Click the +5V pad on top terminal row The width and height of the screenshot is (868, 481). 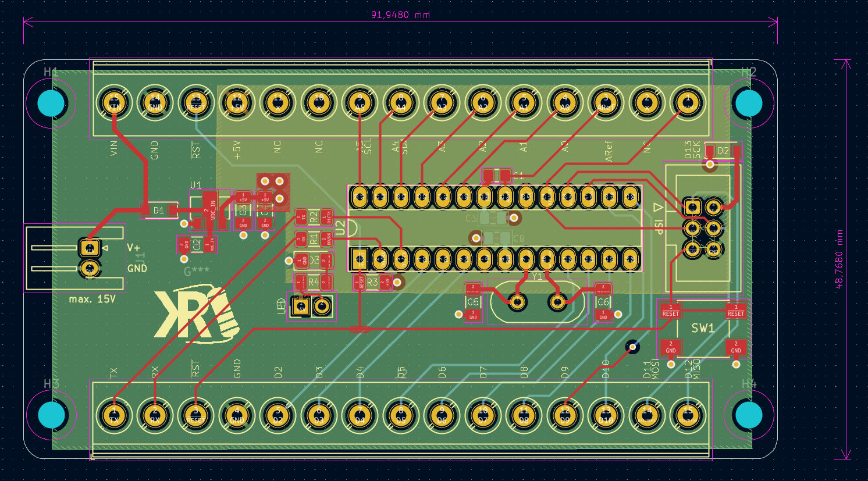coord(237,103)
